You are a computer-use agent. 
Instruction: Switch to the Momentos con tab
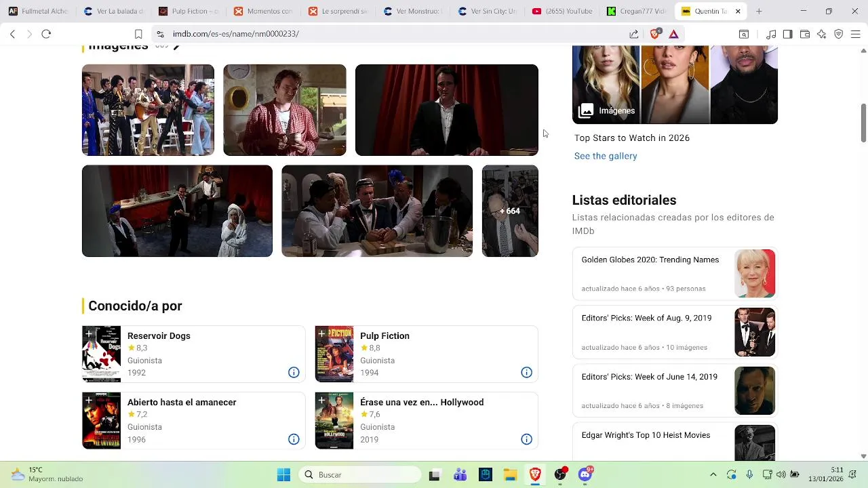263,11
